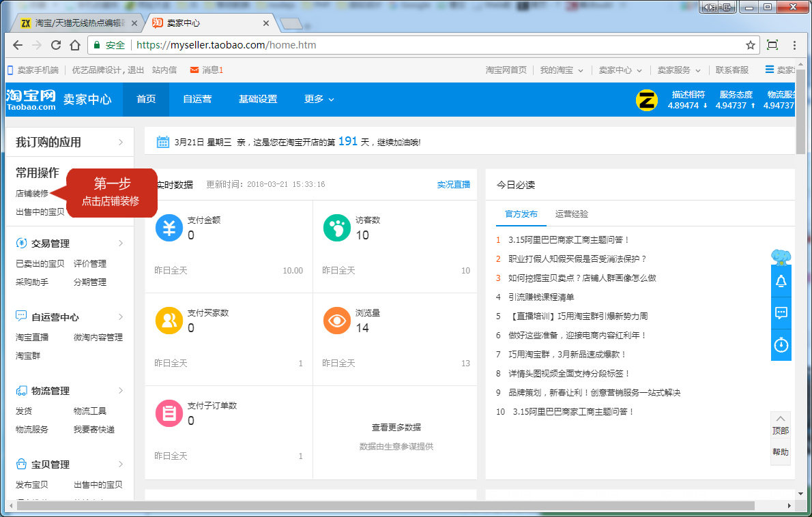
Task: Open the new tab button
Action: click(x=291, y=23)
